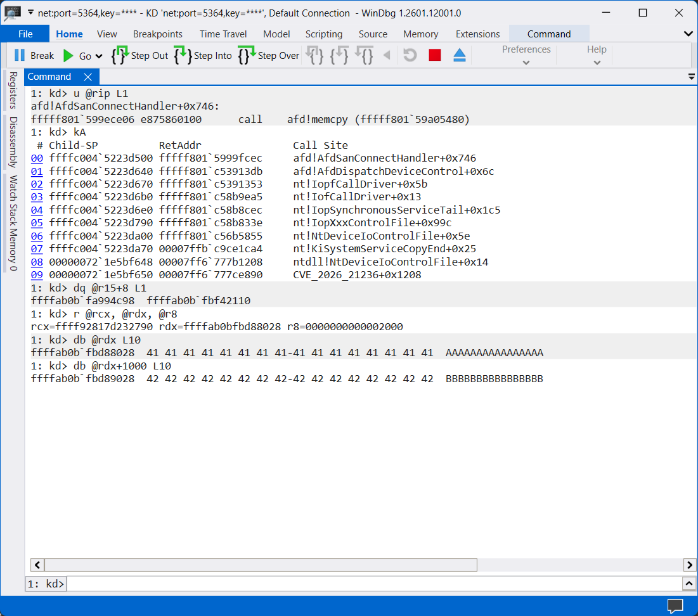
Task: Select the Time Travel ribbon tab
Action: pyautogui.click(x=223, y=34)
